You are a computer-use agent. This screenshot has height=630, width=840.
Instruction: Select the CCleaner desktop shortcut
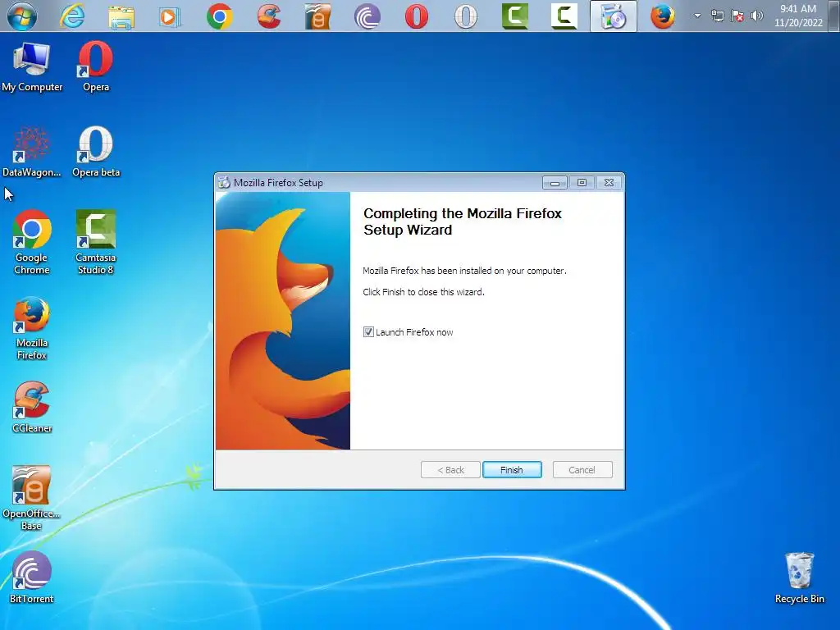click(x=32, y=407)
